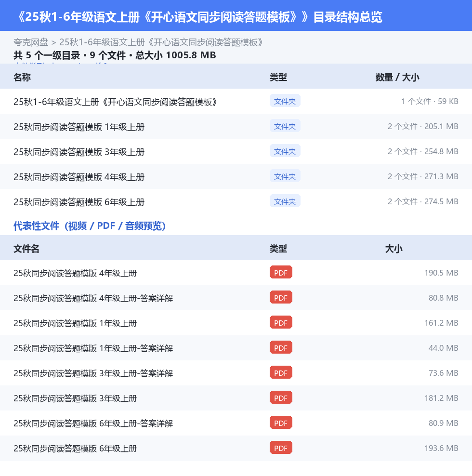Click the 文件夹 badge for 6年级上册
The height and width of the screenshot is (476, 472).
point(285,201)
